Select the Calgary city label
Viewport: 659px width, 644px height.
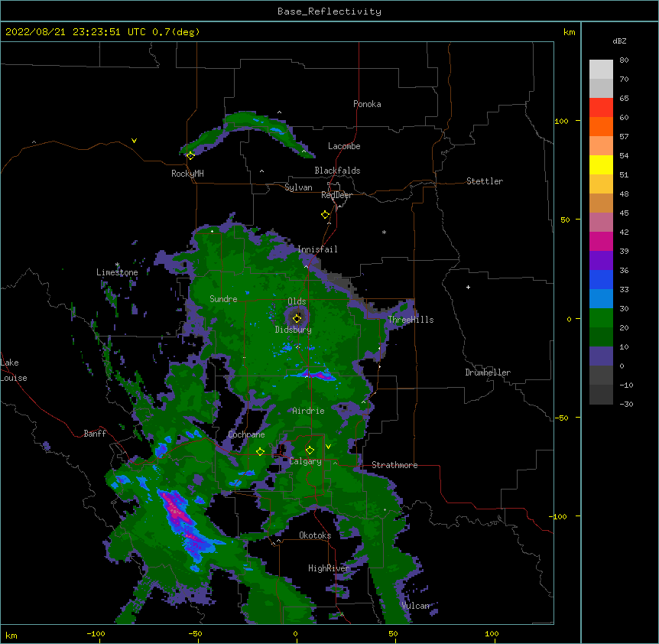[x=305, y=461]
